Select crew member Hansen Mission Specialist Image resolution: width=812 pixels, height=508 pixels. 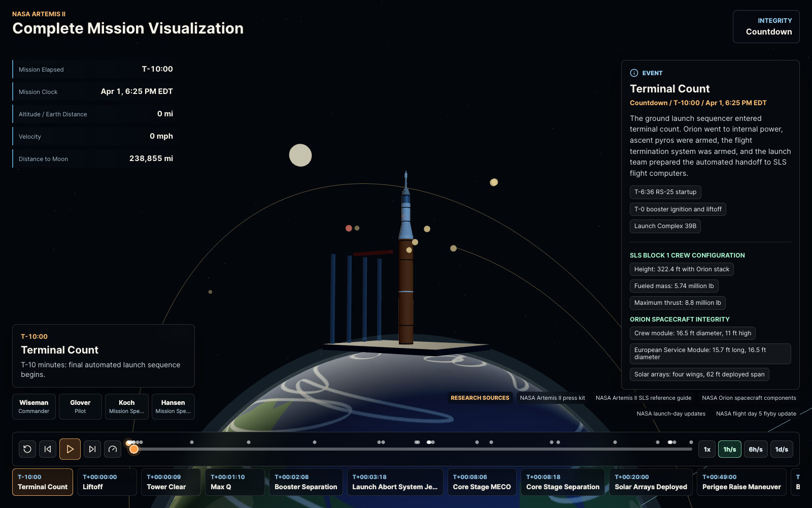(x=173, y=406)
